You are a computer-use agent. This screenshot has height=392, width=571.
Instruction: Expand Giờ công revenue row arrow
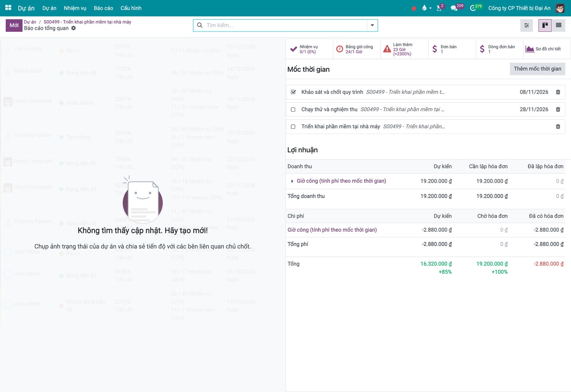292,181
